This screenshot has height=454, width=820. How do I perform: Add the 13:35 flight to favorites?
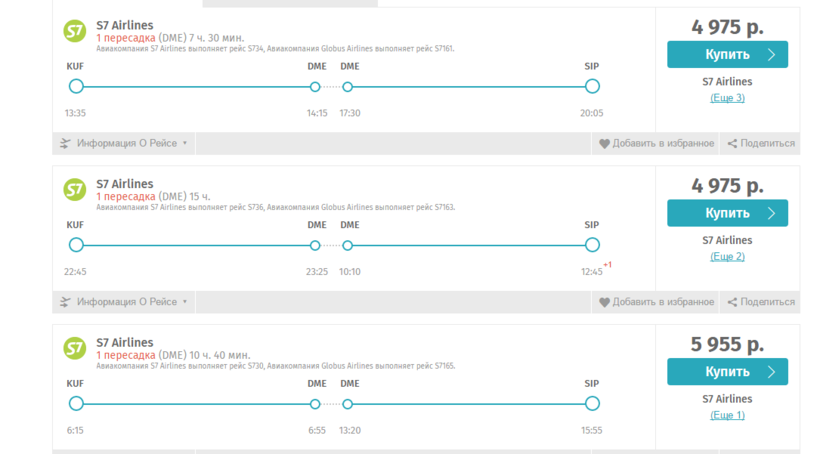[662, 144]
